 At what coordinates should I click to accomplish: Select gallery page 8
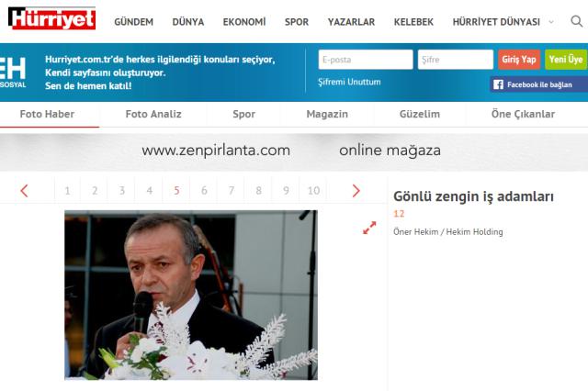(259, 191)
